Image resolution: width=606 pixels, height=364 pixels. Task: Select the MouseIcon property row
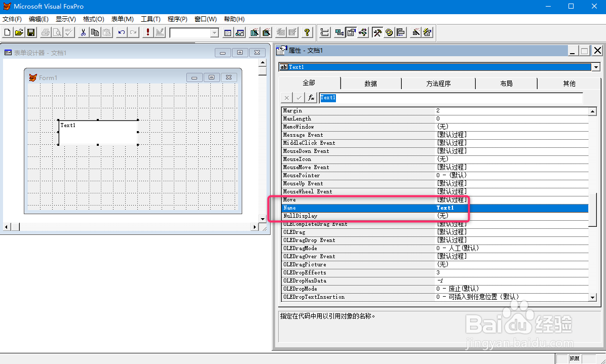click(x=435, y=159)
